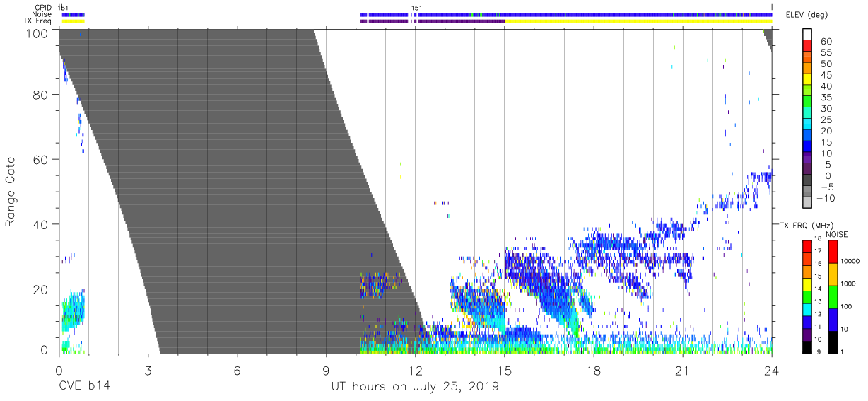Image resolution: width=868 pixels, height=401 pixels.
Task: Click the white top segment of ELEV bar
Action: tap(809, 35)
